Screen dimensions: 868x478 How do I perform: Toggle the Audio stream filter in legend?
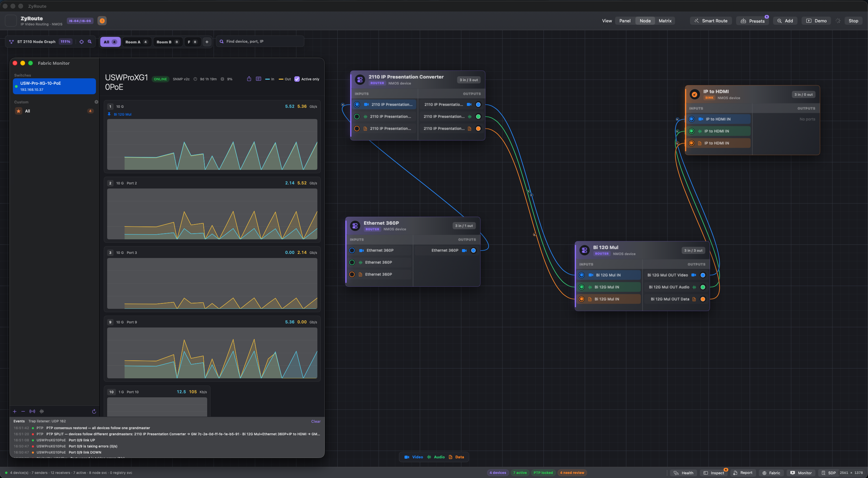tap(436, 457)
